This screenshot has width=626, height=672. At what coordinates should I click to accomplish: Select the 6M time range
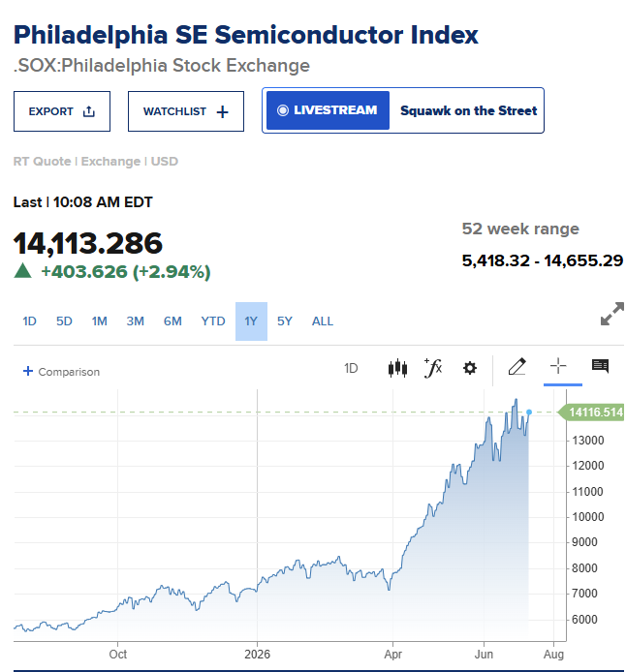172,321
